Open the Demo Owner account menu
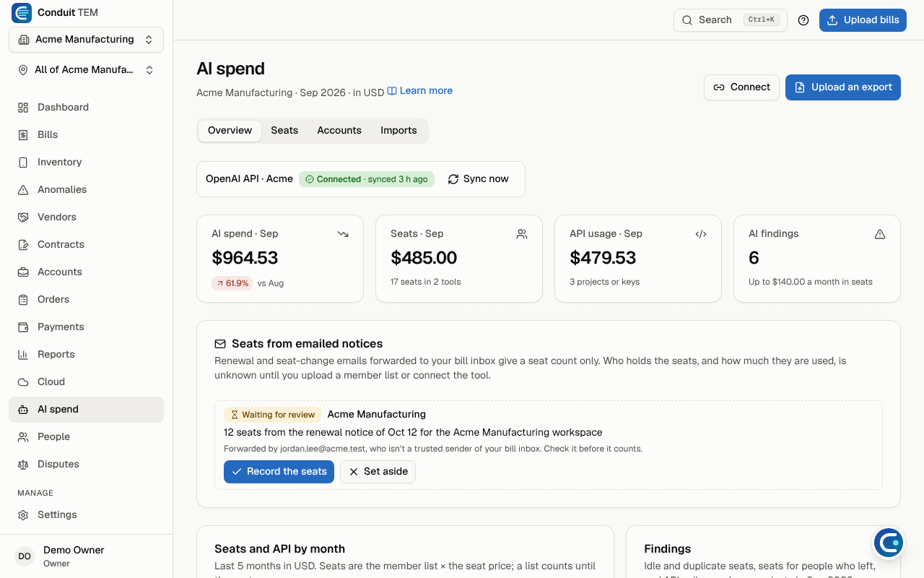924x578 pixels. pyautogui.click(x=86, y=556)
